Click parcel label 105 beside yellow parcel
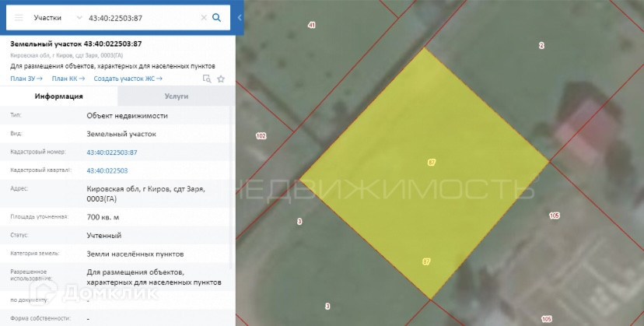The image size is (644, 326). [555, 216]
